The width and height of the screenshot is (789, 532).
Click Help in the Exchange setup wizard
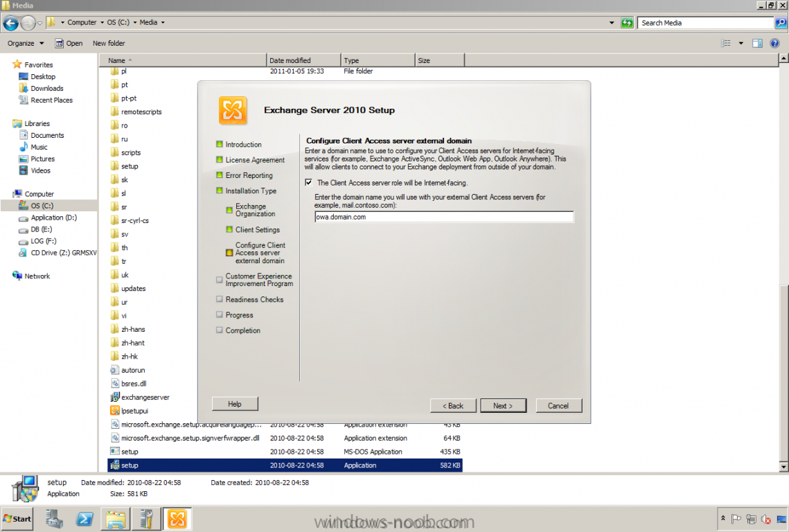tap(235, 404)
